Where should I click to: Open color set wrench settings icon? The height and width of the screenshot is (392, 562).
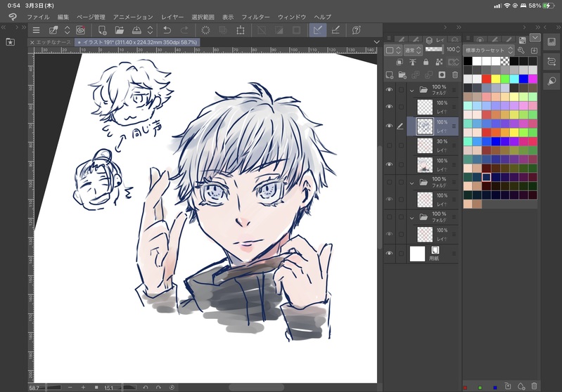521,50
